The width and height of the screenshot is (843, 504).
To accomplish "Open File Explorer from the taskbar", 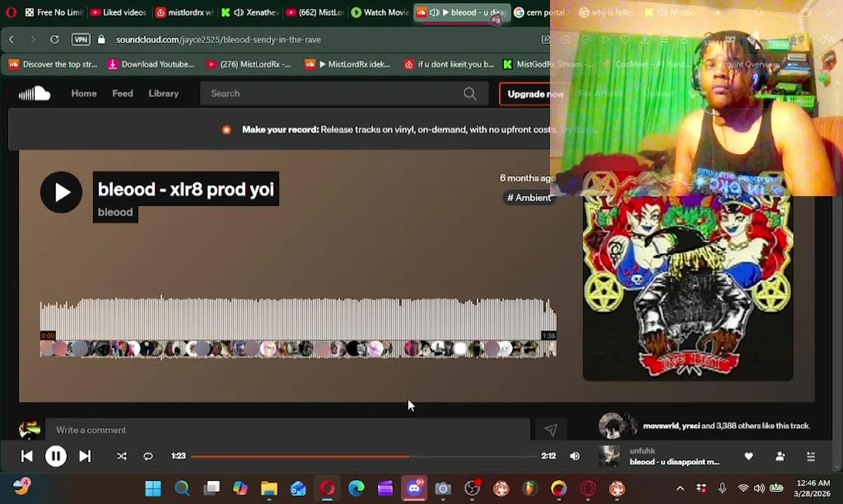I will coord(270,489).
